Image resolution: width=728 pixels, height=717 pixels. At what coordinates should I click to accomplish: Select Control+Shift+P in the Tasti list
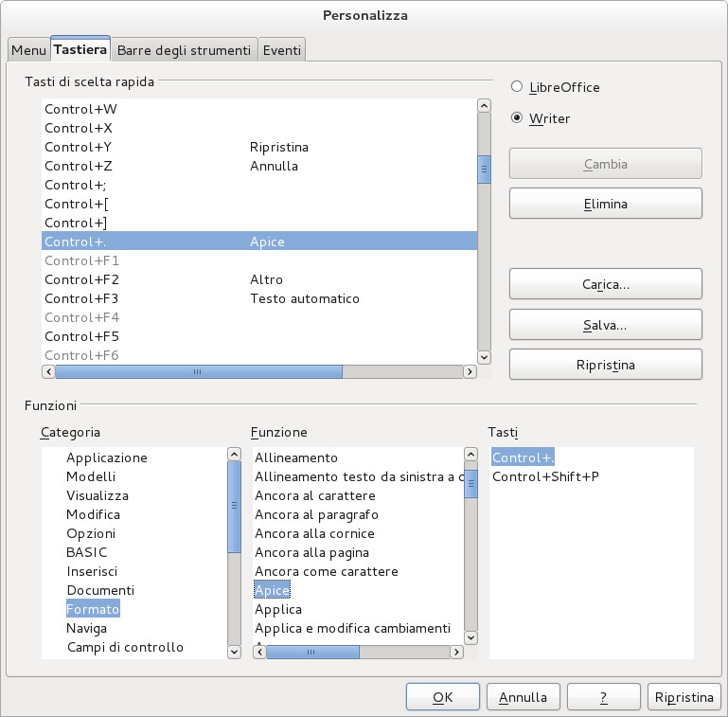(545, 476)
